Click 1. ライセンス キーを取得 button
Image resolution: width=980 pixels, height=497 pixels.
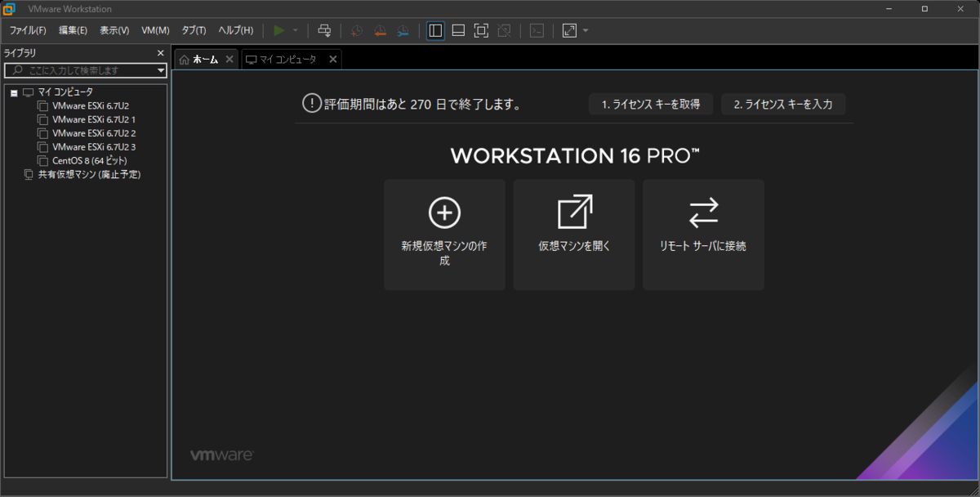[651, 105]
